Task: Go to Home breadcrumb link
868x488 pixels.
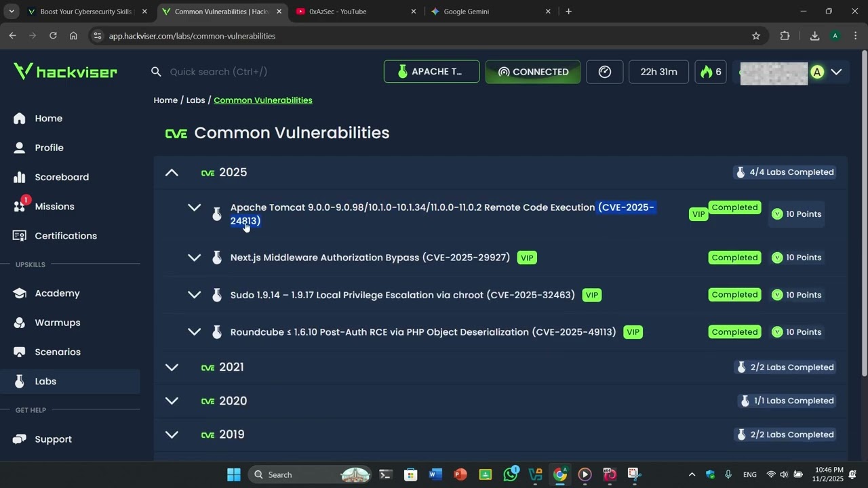Action: [165, 100]
